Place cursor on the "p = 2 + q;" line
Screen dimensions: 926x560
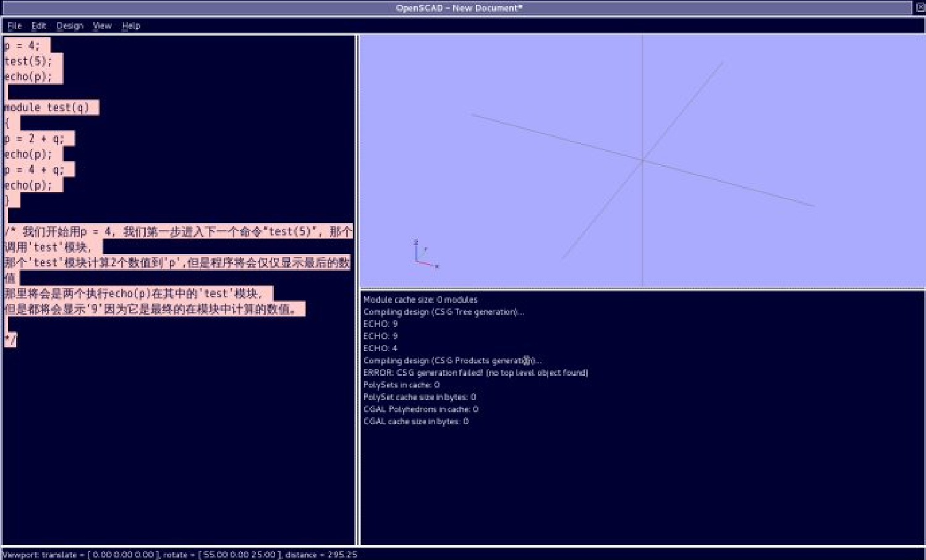tap(35, 138)
